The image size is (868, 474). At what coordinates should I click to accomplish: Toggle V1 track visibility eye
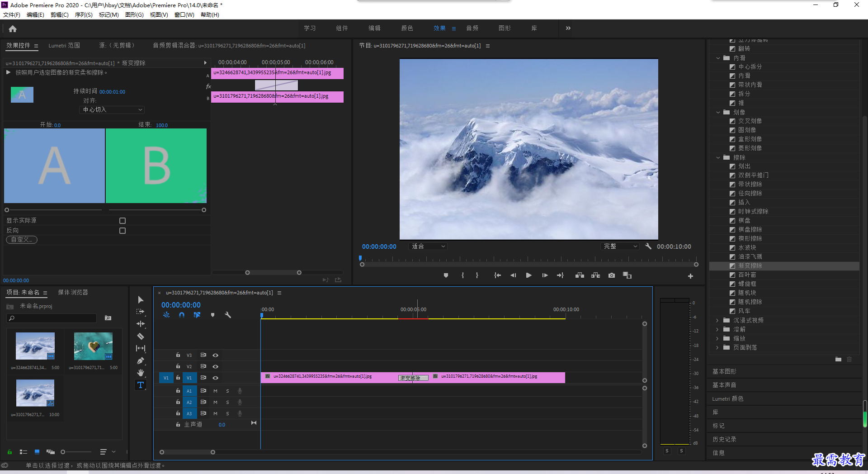pos(216,378)
